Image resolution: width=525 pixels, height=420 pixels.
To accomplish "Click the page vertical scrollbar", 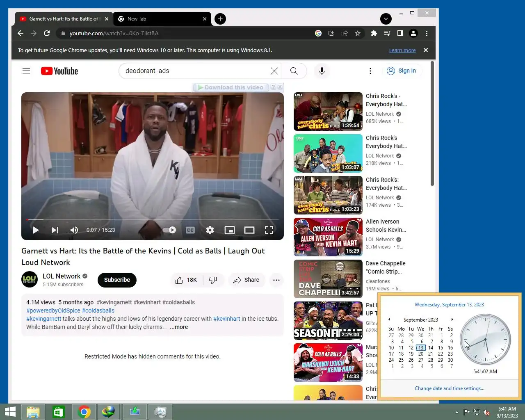I will (x=432, y=123).
